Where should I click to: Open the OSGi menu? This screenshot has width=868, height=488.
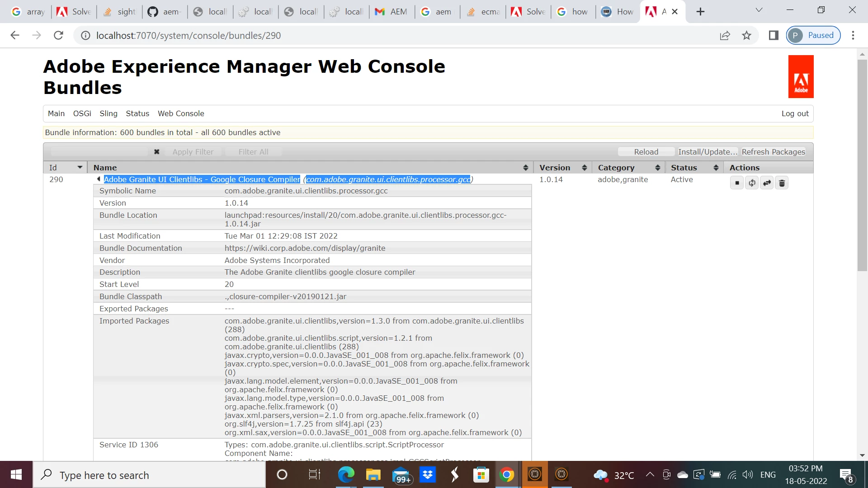point(82,113)
